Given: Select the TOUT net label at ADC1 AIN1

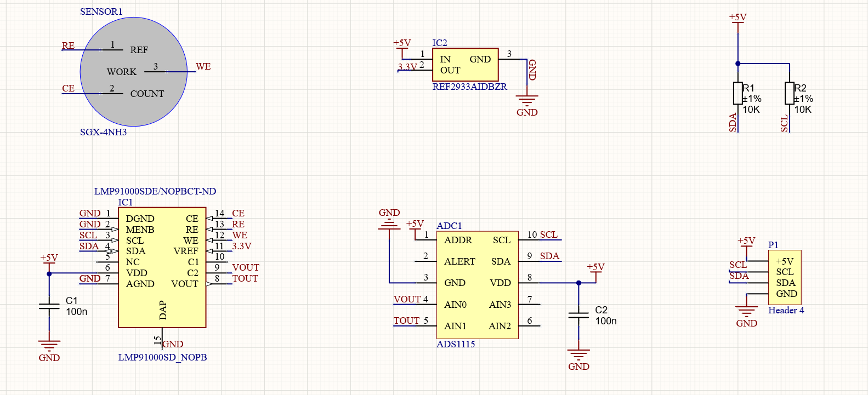Looking at the screenshot, I should coord(406,320).
